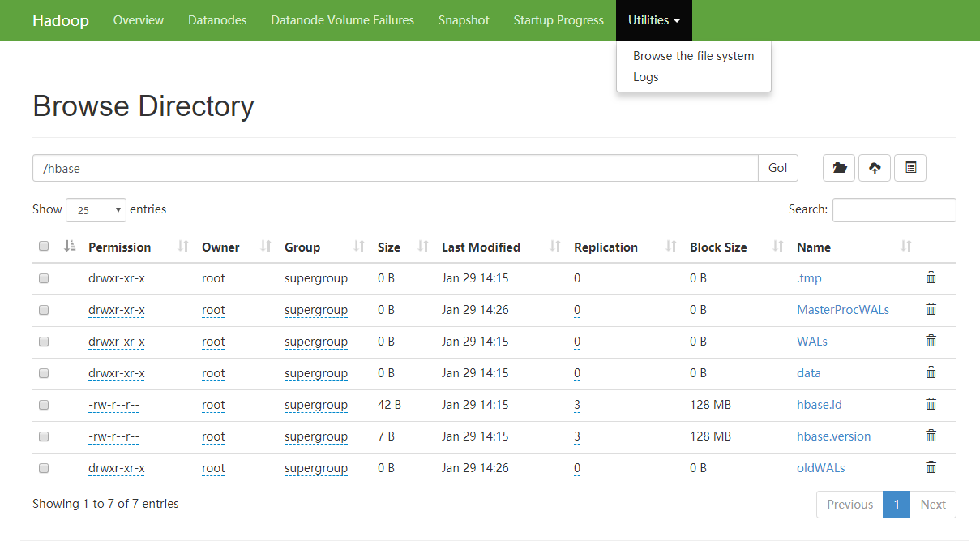Viewport: 980px width, 546px height.
Task: Click the 42 B size of hbase.id
Action: [389, 405]
